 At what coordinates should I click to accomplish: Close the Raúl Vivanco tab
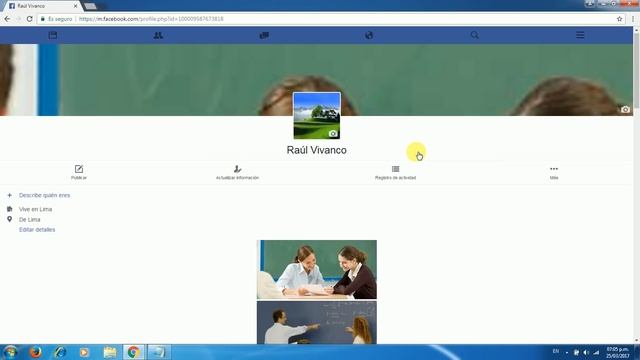click(75, 6)
